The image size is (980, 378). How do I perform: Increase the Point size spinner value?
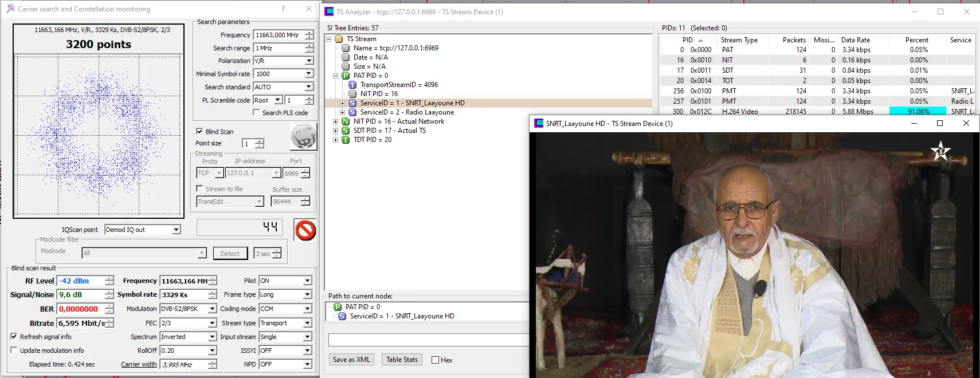click(x=260, y=141)
